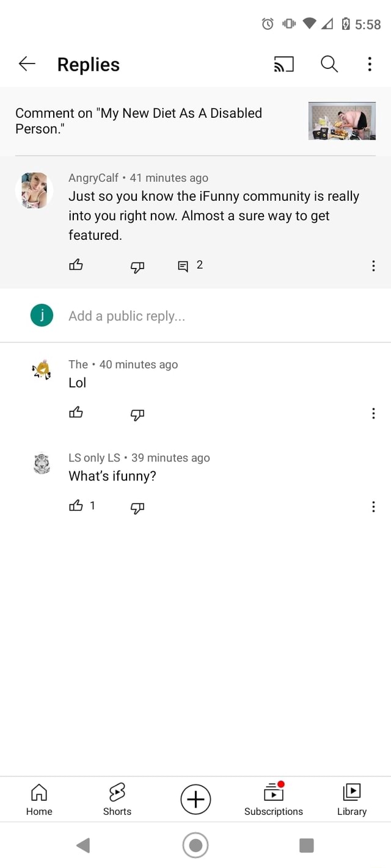The width and height of the screenshot is (391, 868).
Task: Switch to the Subscriptions tab
Action: [273, 799]
